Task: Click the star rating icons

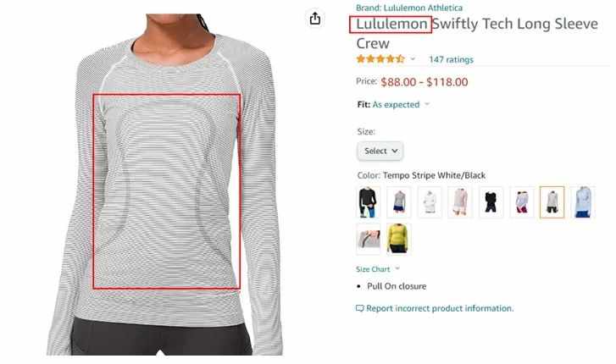Action: click(x=380, y=59)
